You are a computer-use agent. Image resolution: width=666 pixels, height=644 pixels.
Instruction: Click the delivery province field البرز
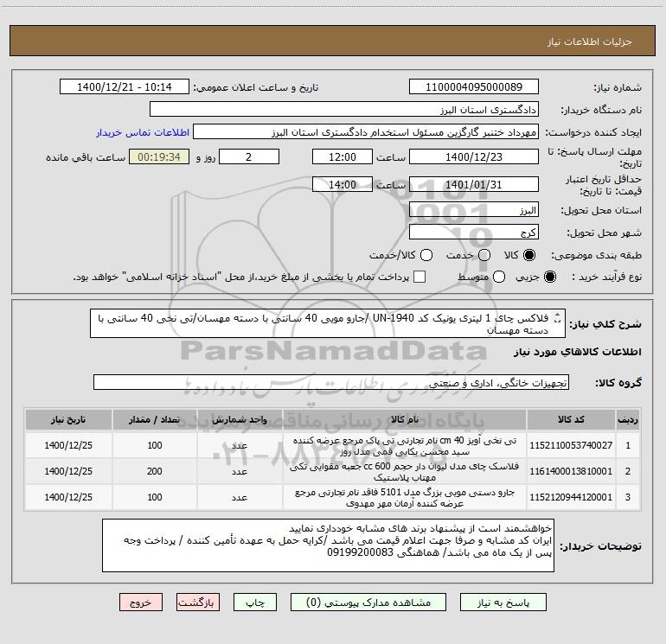point(474,210)
